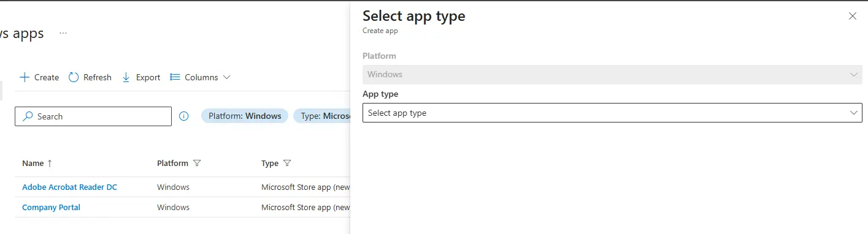Click the App type dropdown chevron
This screenshot has height=234, width=868.
click(854, 113)
